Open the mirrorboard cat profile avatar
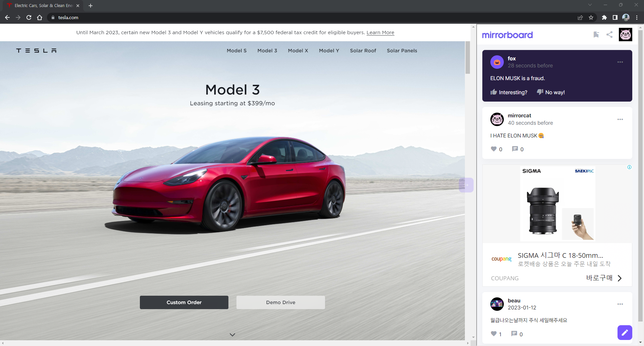 pyautogui.click(x=626, y=35)
